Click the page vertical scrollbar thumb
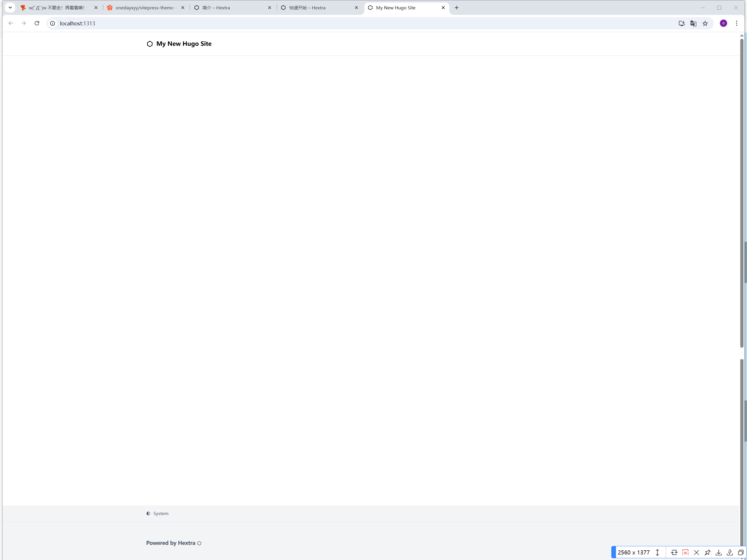 (741, 192)
